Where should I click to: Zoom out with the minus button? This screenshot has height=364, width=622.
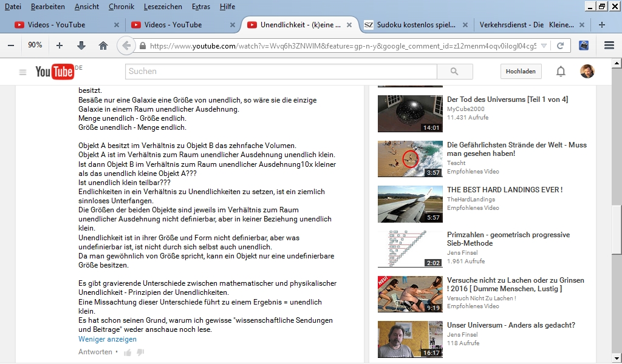coord(11,45)
